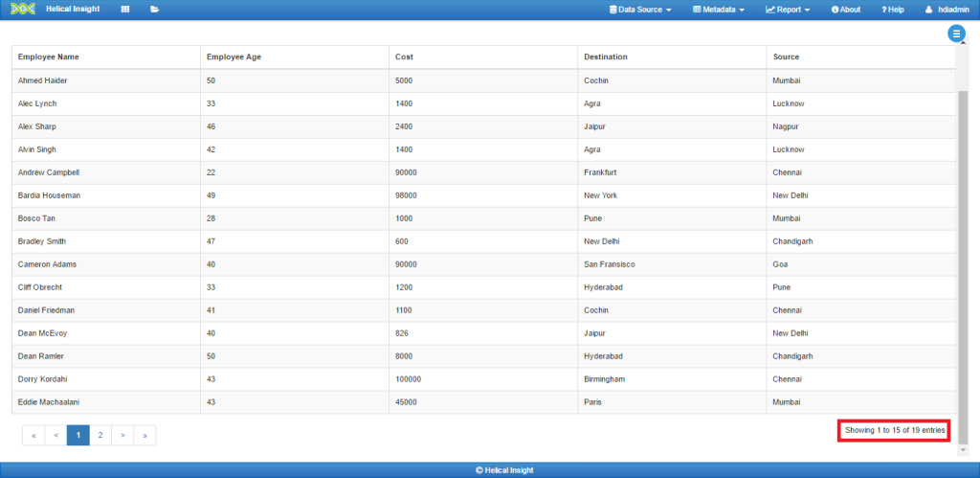The height and width of the screenshot is (478, 980).
Task: Select page 2 in pagination
Action: coord(100,436)
